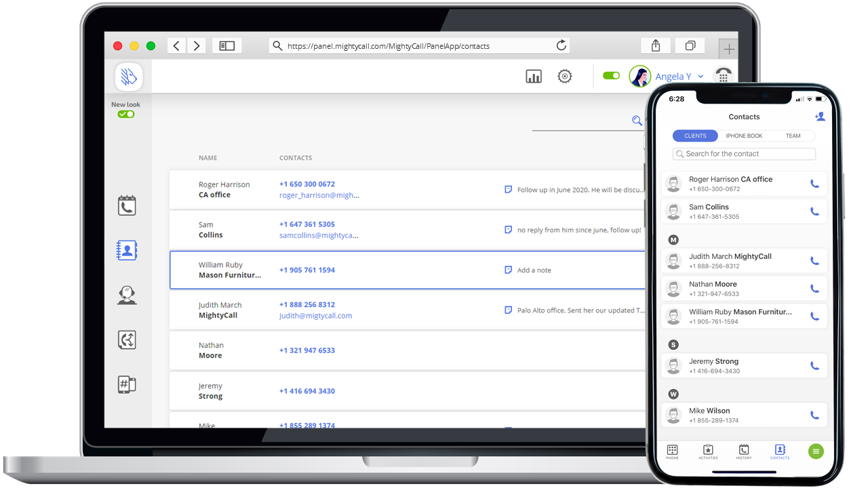The image size is (868, 488).
Task: Select the call History calendar icon in sidebar
Action: pos(127,205)
